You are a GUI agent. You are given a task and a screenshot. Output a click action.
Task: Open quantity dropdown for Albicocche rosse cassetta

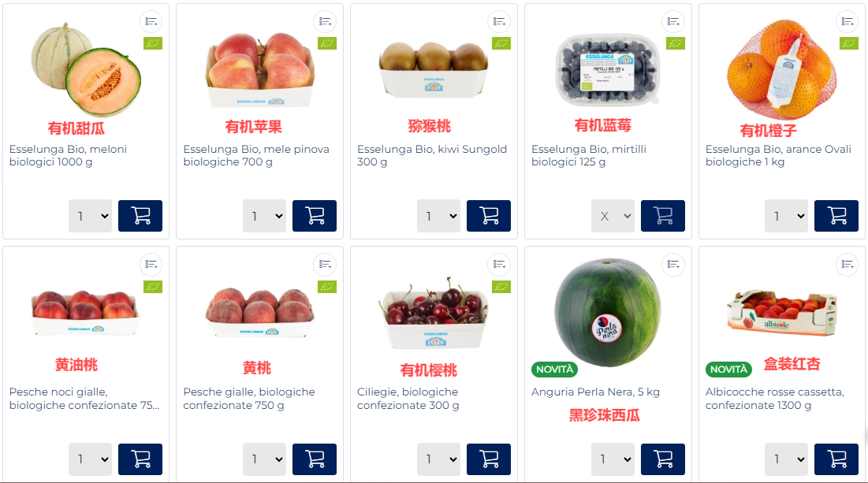click(786, 459)
